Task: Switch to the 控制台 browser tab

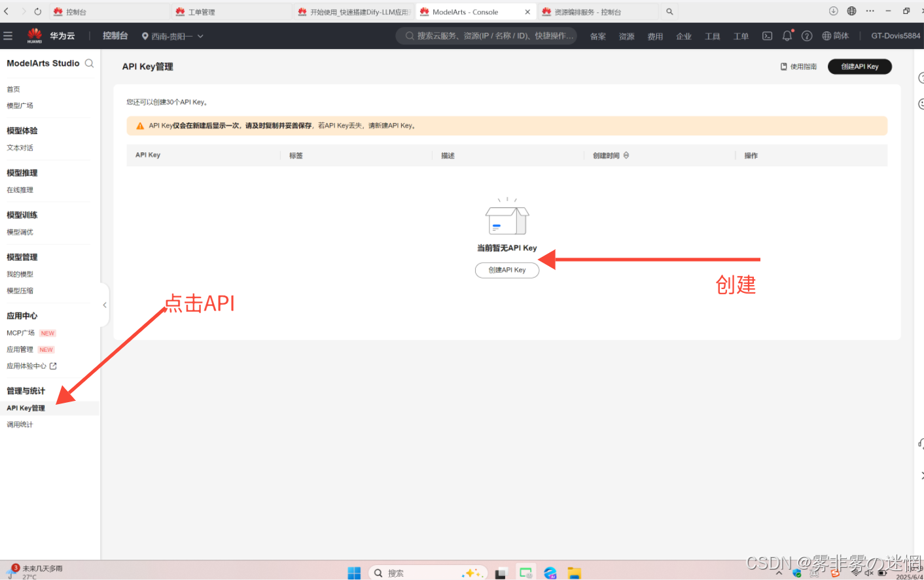Action: [109, 12]
